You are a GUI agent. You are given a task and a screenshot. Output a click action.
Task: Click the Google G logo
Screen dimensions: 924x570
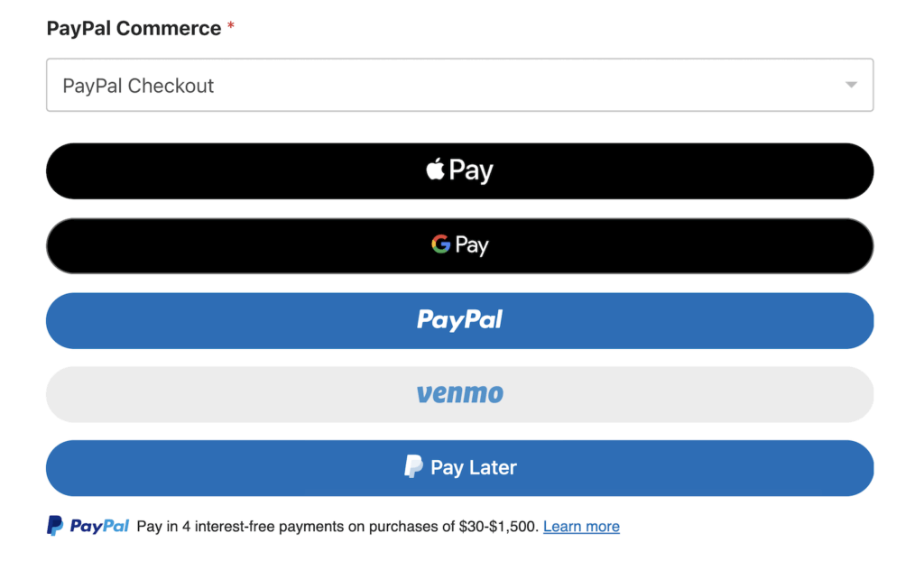point(440,244)
